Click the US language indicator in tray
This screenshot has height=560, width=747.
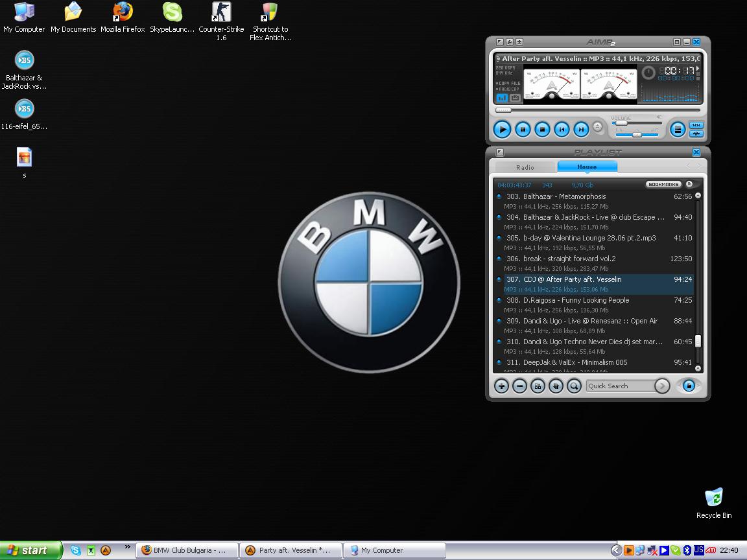click(699, 550)
